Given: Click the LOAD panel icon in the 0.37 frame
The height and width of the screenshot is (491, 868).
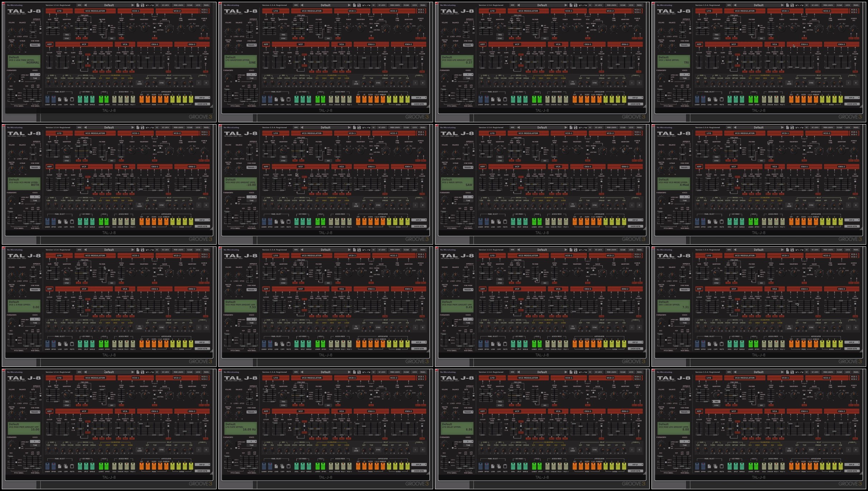Looking at the screenshot, I should (493, 99).
